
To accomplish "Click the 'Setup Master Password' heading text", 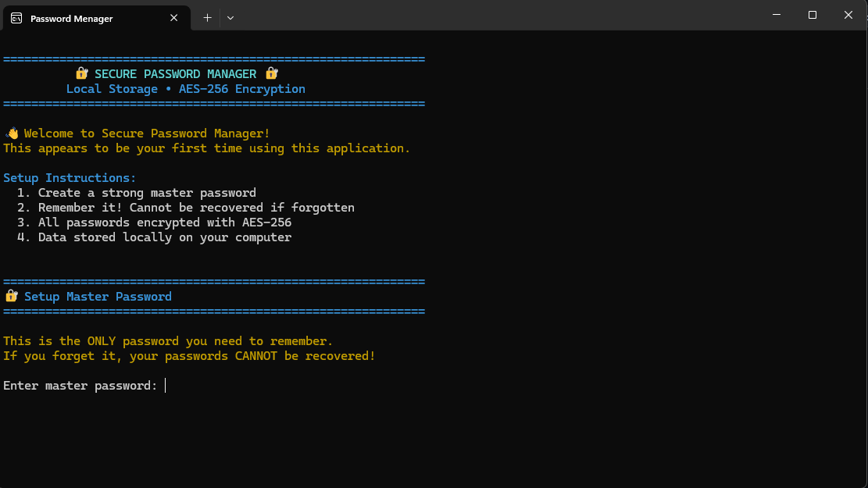I will [x=98, y=297].
